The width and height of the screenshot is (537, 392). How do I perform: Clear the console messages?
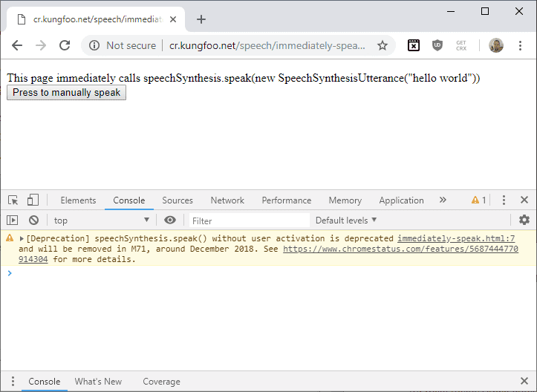[33, 220]
